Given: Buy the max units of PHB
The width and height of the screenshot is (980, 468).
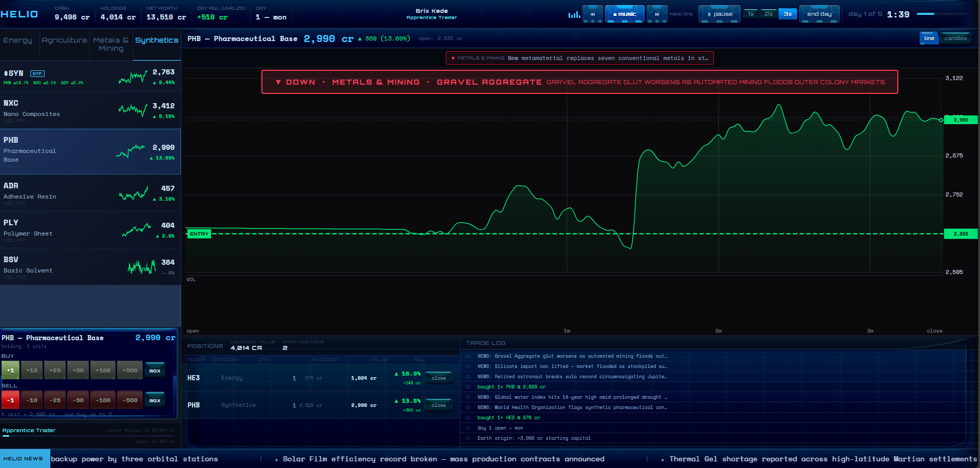Looking at the screenshot, I should pyautogui.click(x=155, y=369).
